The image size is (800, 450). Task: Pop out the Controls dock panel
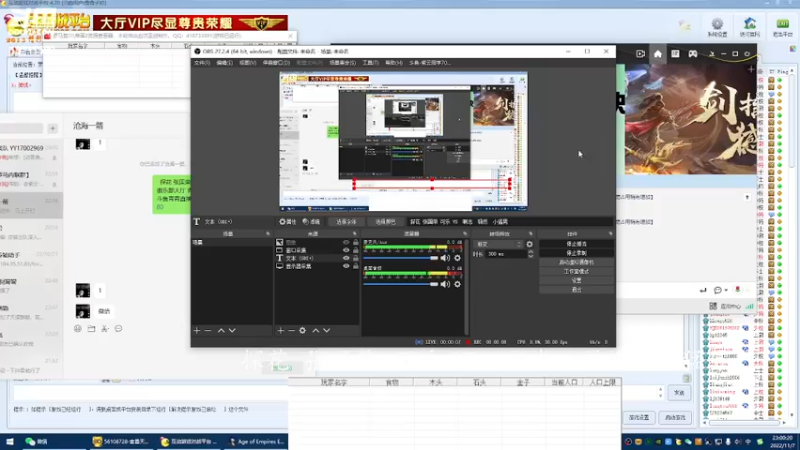coord(610,234)
